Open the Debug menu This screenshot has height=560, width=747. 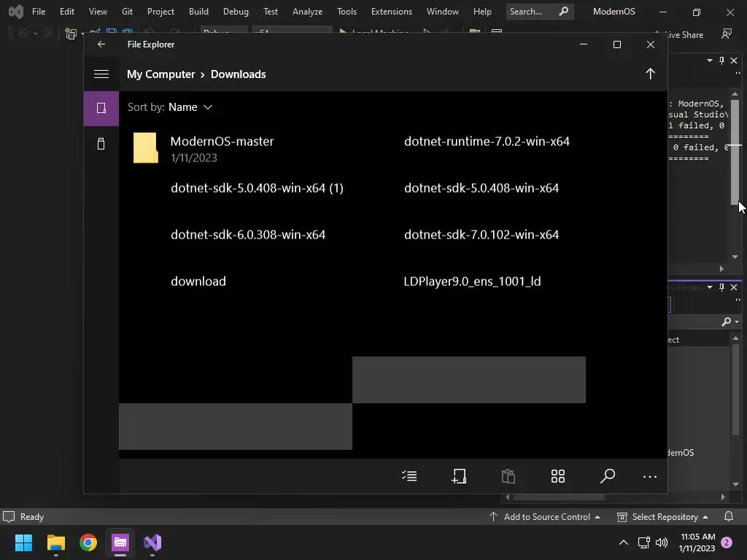236,12
